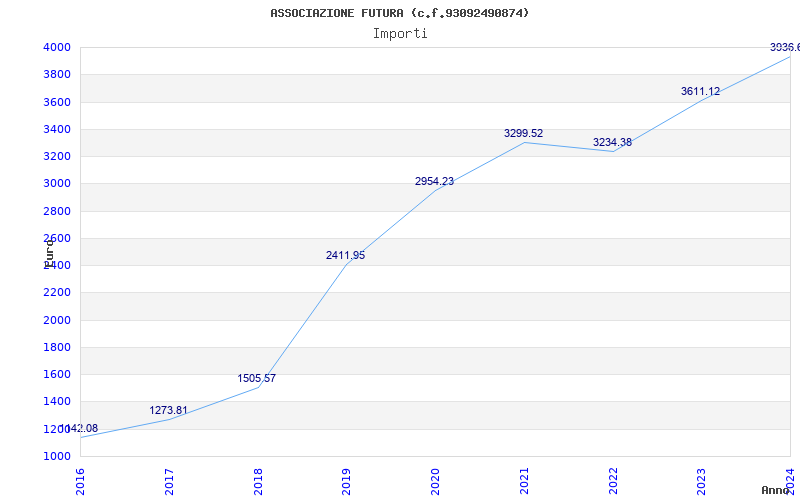The image size is (800, 500).
Task: Click the y-axis value 1400
Action: pyautogui.click(x=57, y=402)
